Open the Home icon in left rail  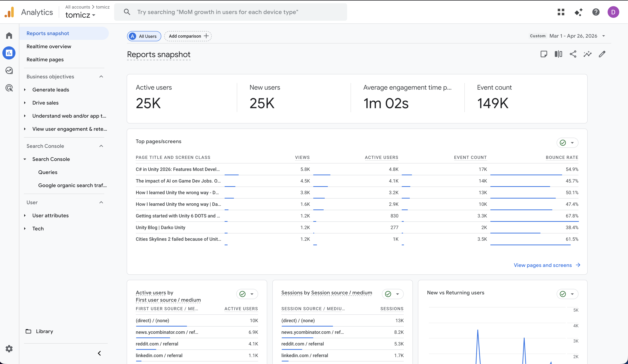pos(9,36)
